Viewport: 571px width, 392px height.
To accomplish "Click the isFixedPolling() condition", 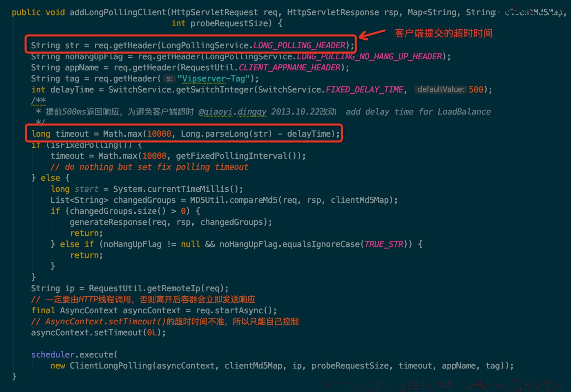I will [91, 145].
